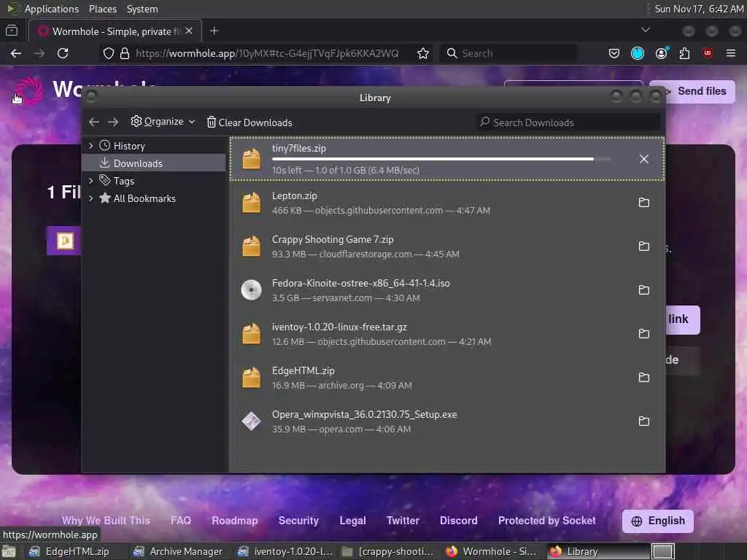Click Clear Downloads button
747x560 pixels.
click(249, 122)
